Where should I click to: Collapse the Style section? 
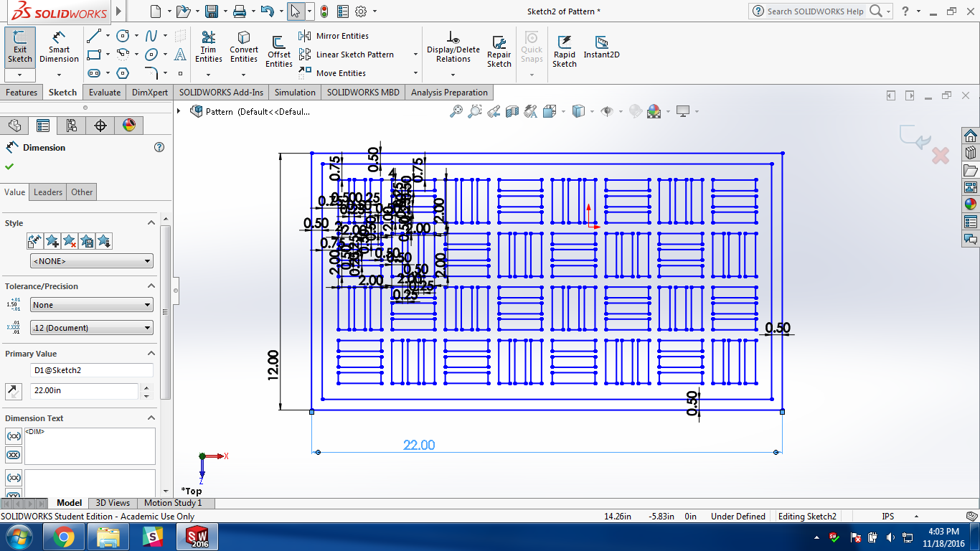tap(151, 223)
